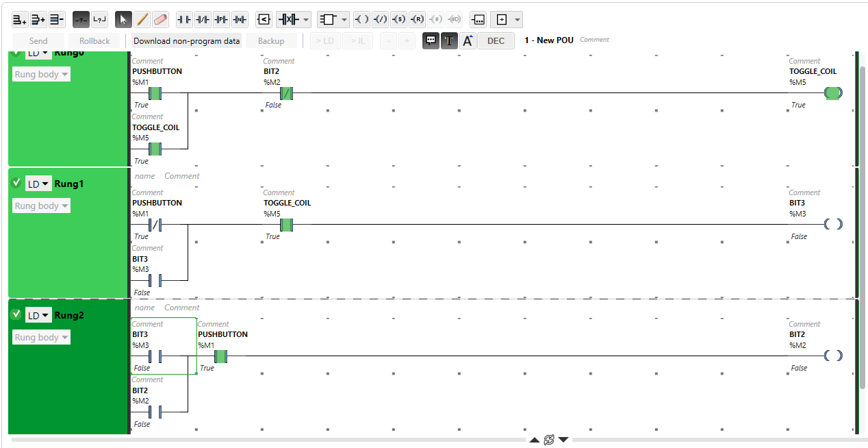The height and width of the screenshot is (448, 868).
Task: Select BIT3 parallel contact in Rung1
Action: 155,280
